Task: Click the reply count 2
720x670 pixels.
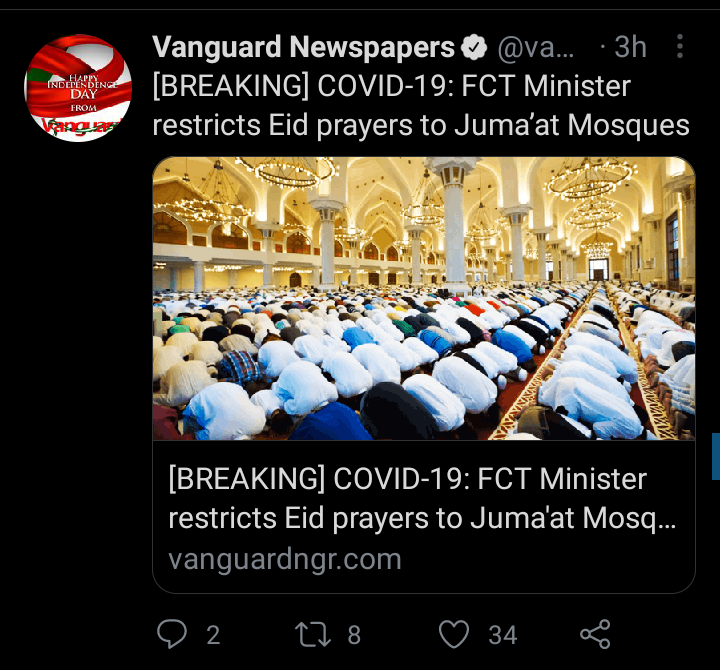Action: 213,636
